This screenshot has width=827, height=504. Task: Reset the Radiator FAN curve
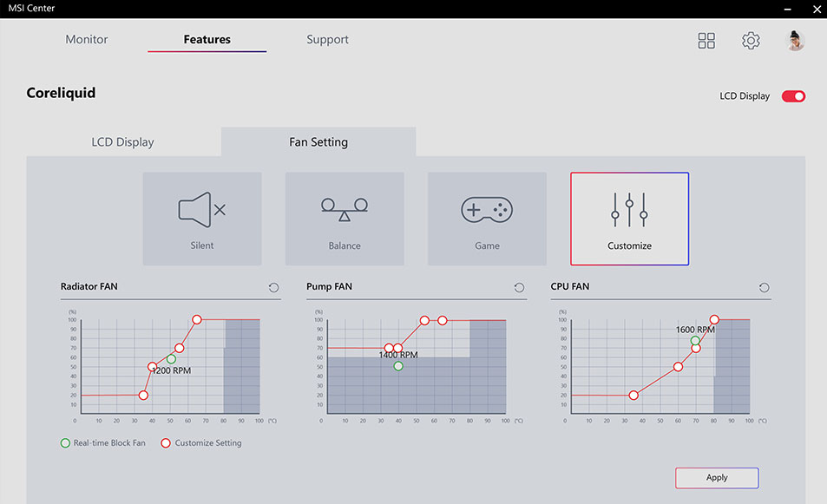[274, 288]
